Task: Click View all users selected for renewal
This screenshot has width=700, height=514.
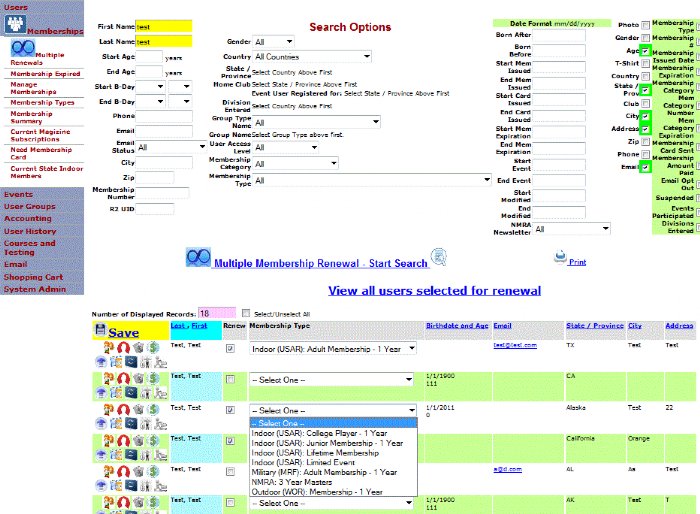Action: (x=434, y=291)
